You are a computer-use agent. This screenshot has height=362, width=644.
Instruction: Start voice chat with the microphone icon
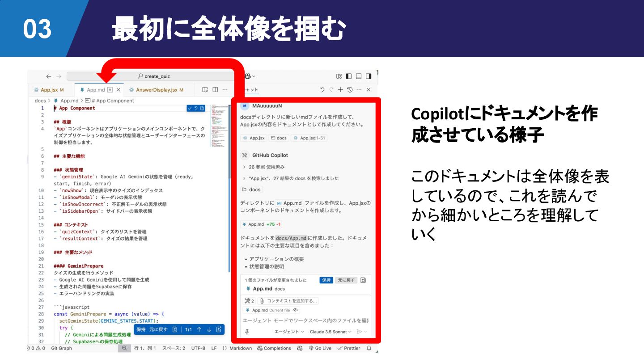(247, 332)
